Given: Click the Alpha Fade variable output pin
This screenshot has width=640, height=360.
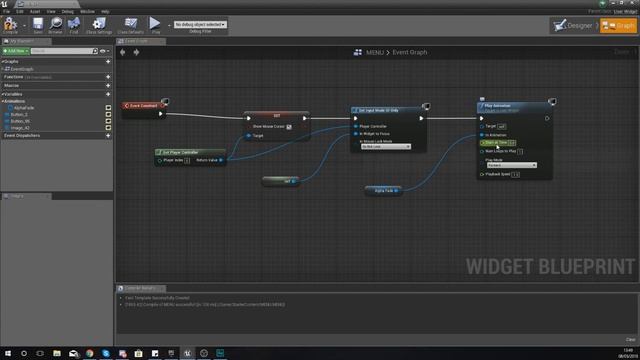Looking at the screenshot, I should tap(396, 191).
